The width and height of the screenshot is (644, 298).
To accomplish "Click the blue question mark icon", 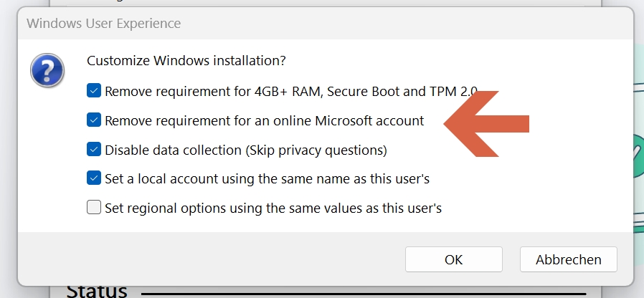I will pyautogui.click(x=47, y=72).
